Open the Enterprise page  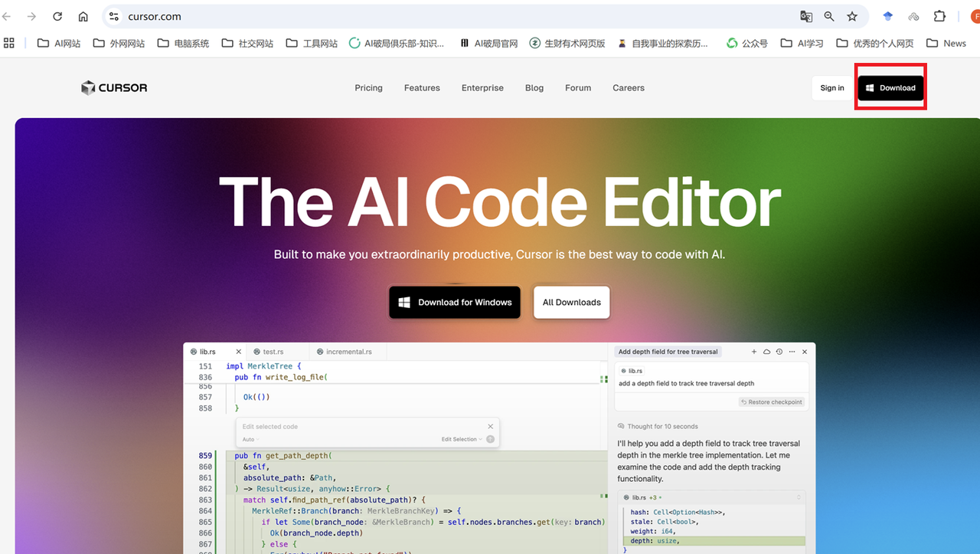tap(482, 88)
